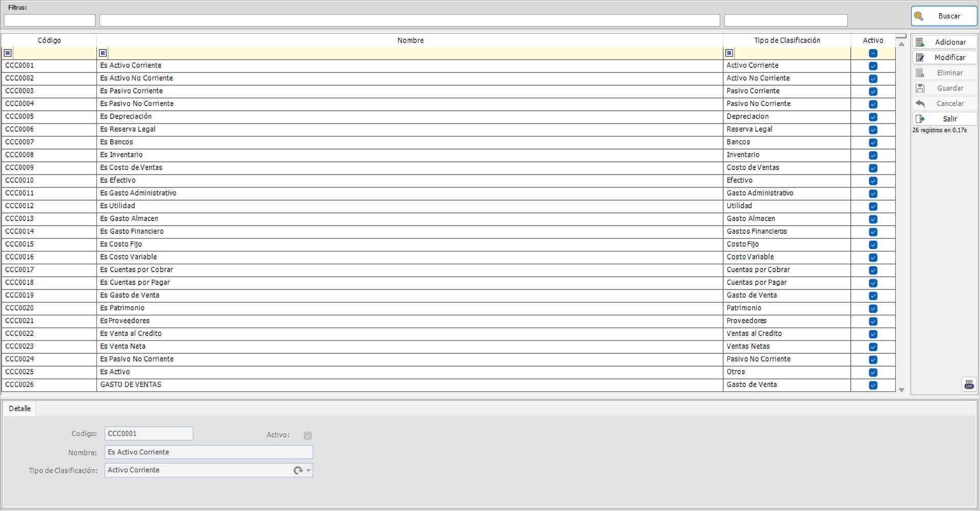Click the Nombre column header
This screenshot has width=980, height=511.
[x=410, y=40]
